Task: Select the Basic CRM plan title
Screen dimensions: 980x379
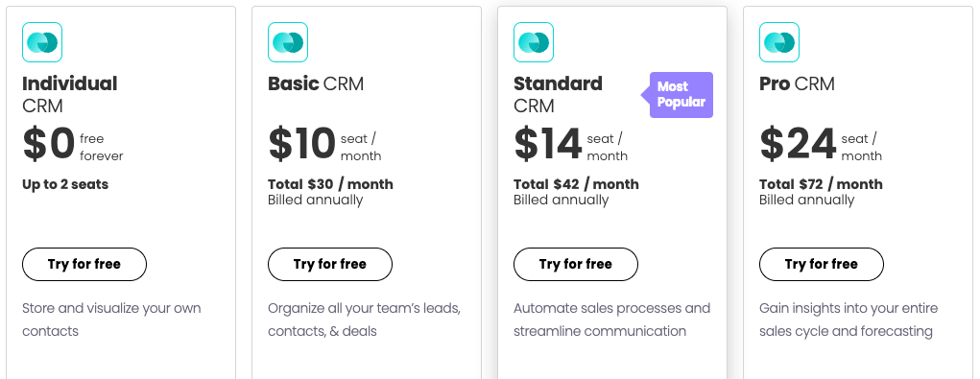Action: (x=316, y=83)
